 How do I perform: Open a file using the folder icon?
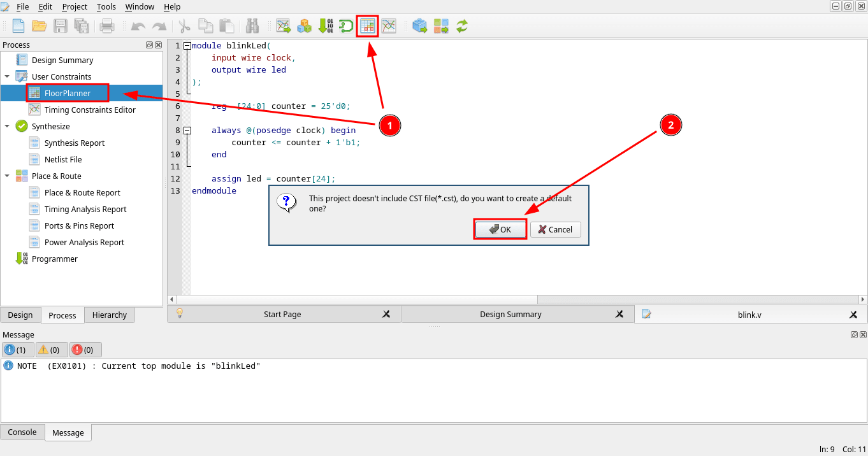point(40,26)
